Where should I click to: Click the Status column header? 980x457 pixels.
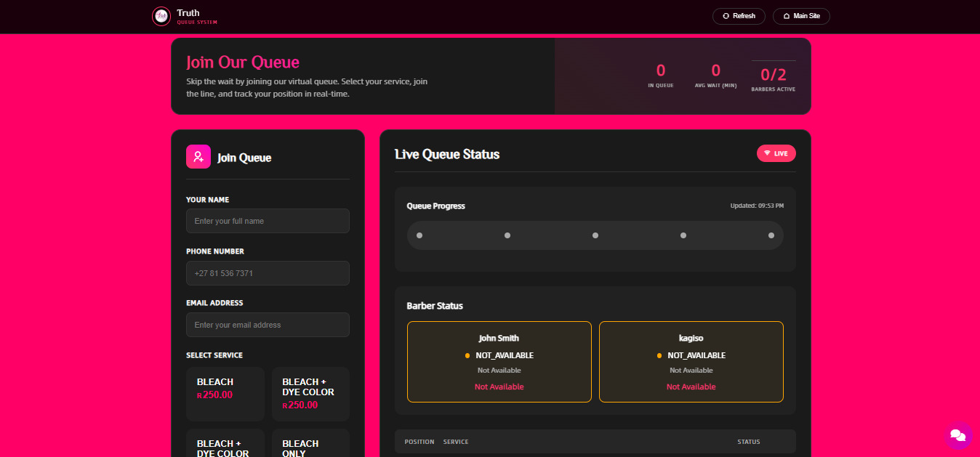click(x=748, y=442)
